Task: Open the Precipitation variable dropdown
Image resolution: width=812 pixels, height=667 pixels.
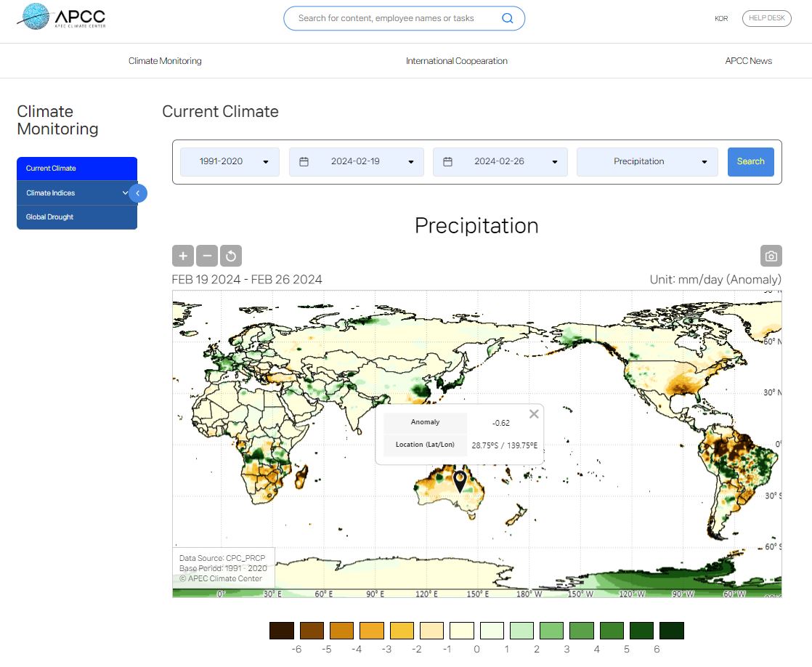Action: [646, 161]
